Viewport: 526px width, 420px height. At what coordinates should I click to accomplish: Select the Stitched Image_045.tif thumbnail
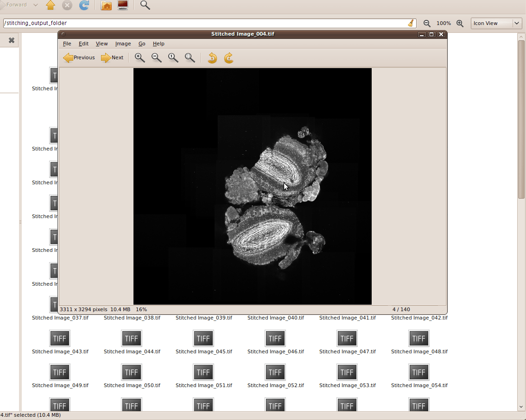click(x=203, y=338)
